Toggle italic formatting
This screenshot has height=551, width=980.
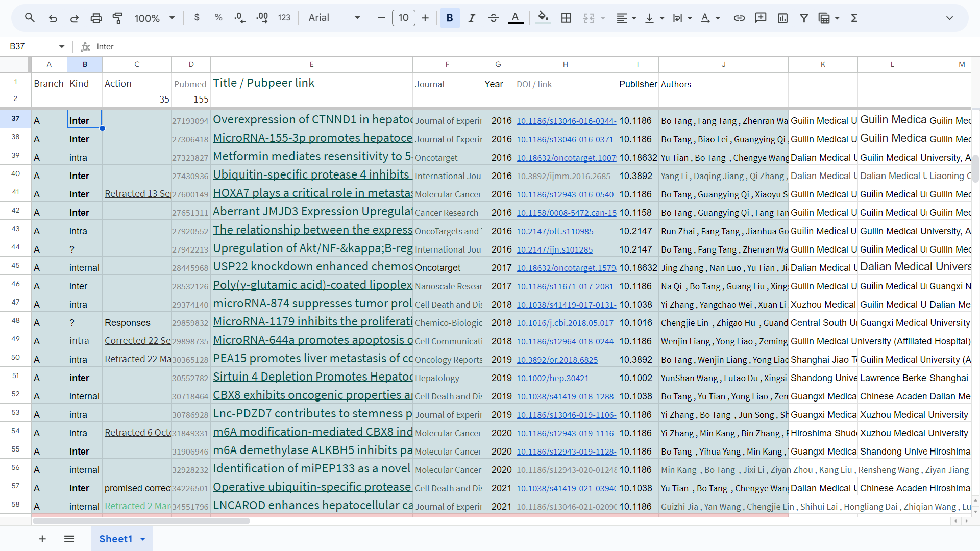coord(472,18)
